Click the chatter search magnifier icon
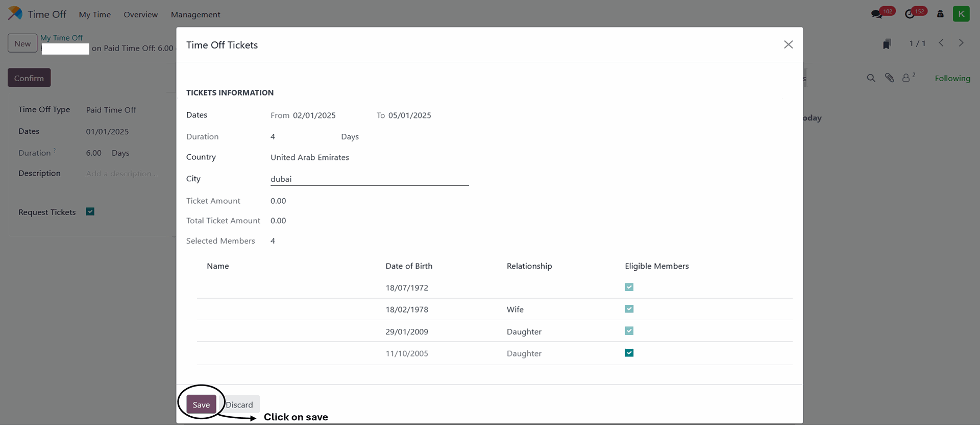 871,78
